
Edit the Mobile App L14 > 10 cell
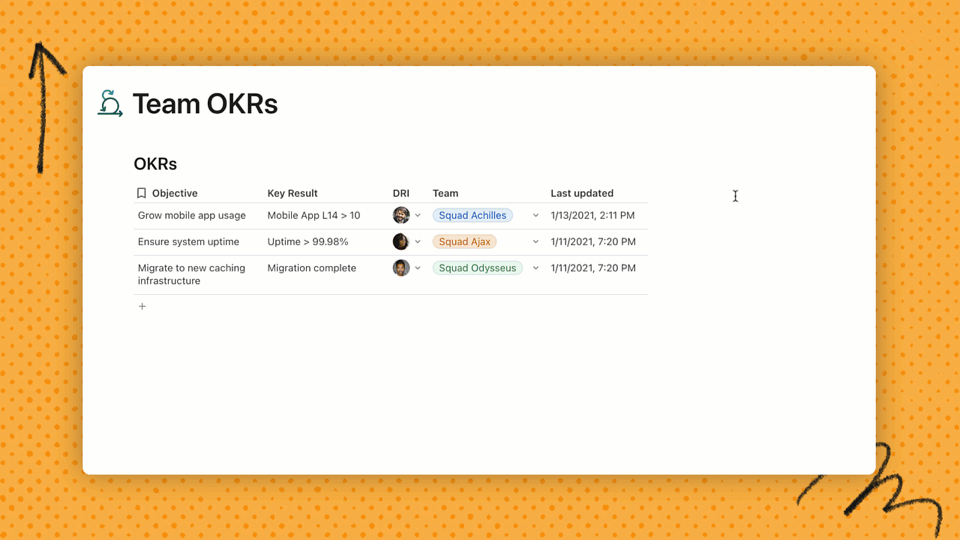pos(313,215)
